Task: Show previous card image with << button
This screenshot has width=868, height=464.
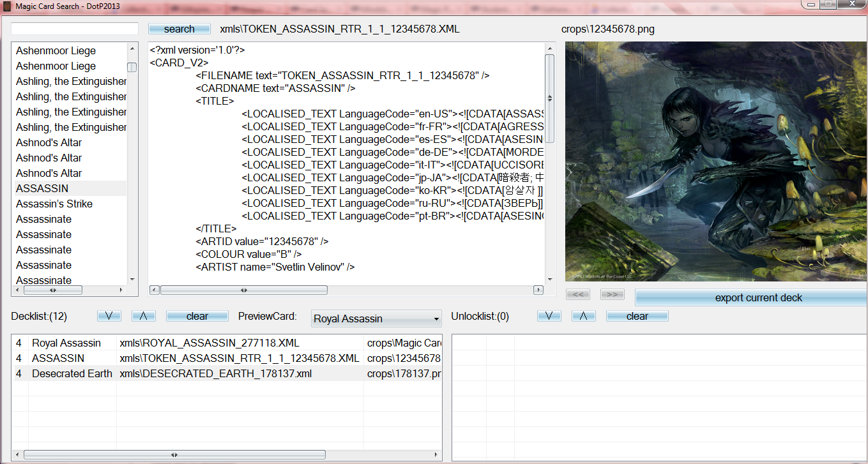Action: (577, 294)
